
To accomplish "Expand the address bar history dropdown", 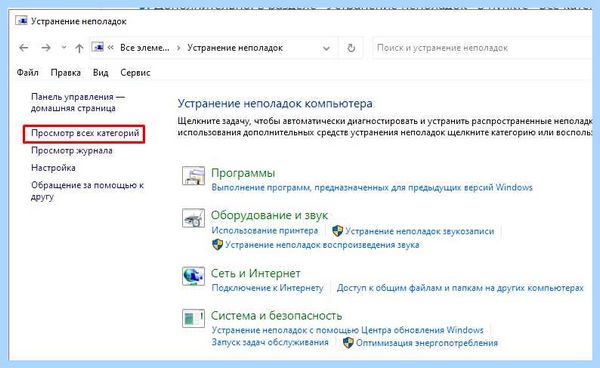I will [x=326, y=48].
